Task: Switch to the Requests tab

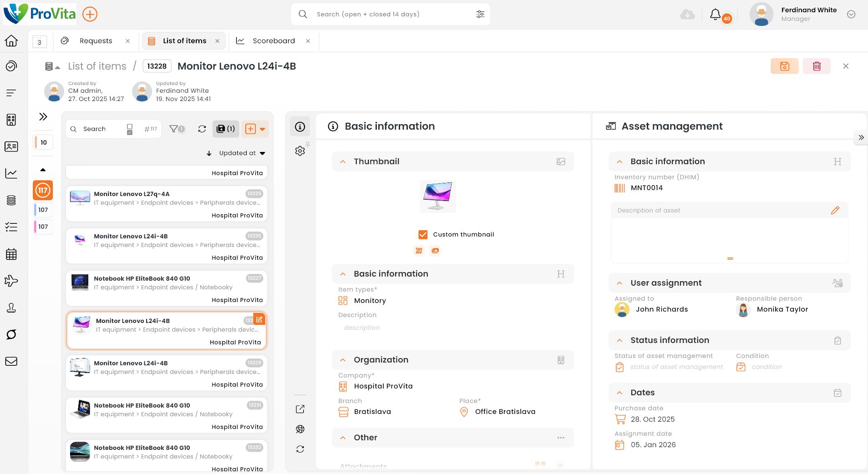Action: [96, 41]
